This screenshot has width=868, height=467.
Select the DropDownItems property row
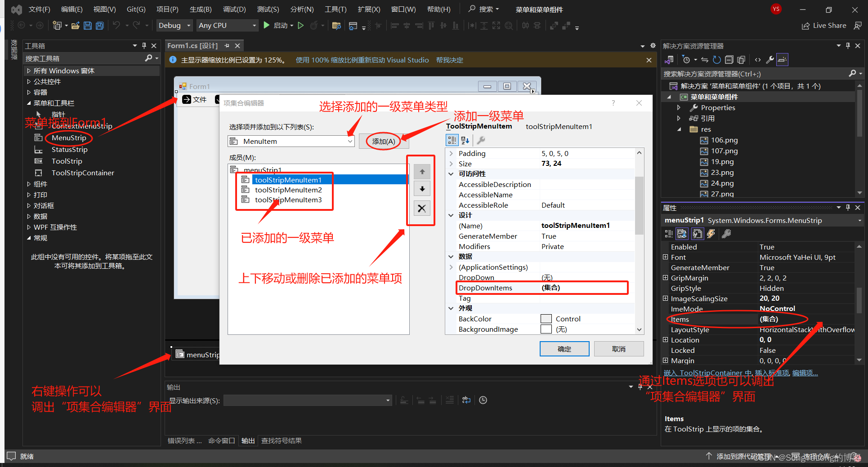click(542, 288)
